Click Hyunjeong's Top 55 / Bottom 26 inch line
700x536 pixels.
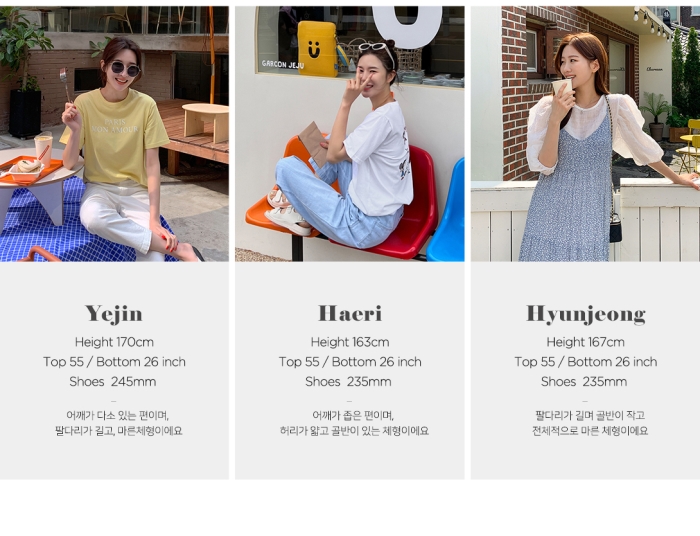click(586, 362)
